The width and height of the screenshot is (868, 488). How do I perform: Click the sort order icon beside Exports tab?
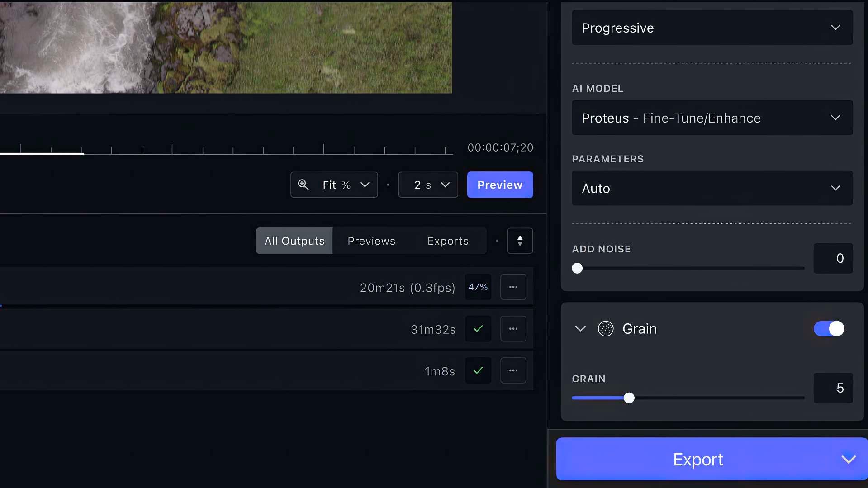pos(520,241)
